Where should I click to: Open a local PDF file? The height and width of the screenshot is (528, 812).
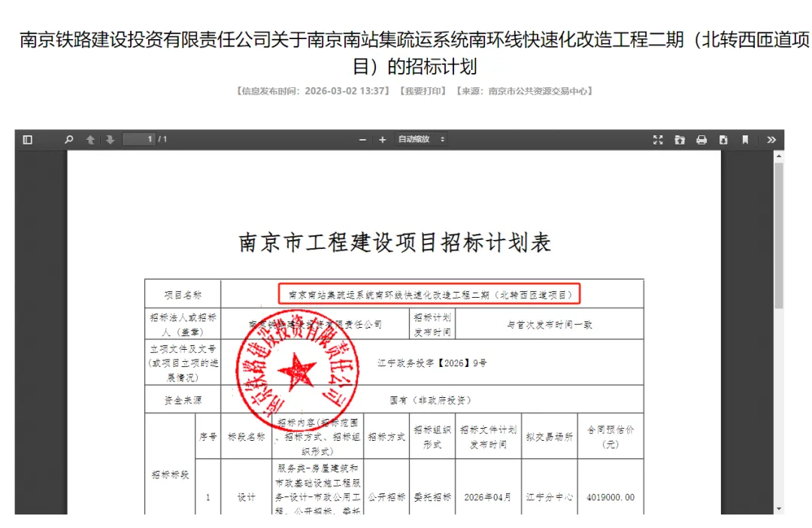pos(680,140)
